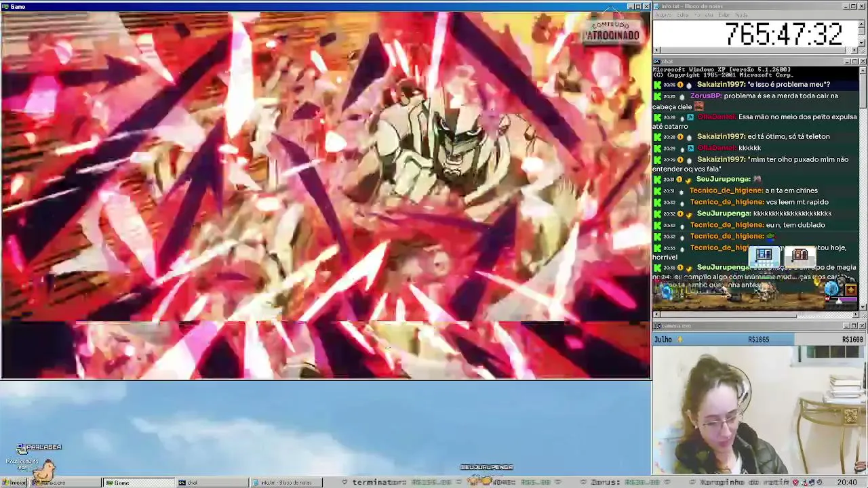Click the message 'a n ta em chines'

click(791, 191)
